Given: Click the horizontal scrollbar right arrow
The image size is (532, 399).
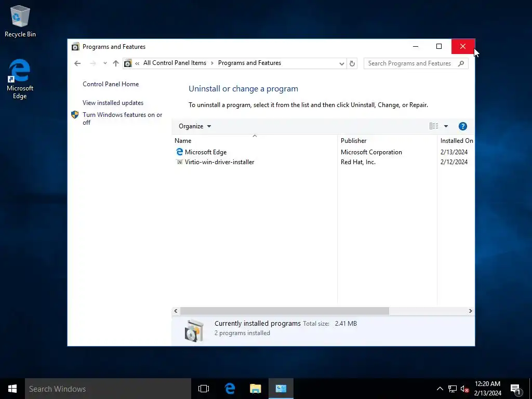Looking at the screenshot, I should point(470,311).
